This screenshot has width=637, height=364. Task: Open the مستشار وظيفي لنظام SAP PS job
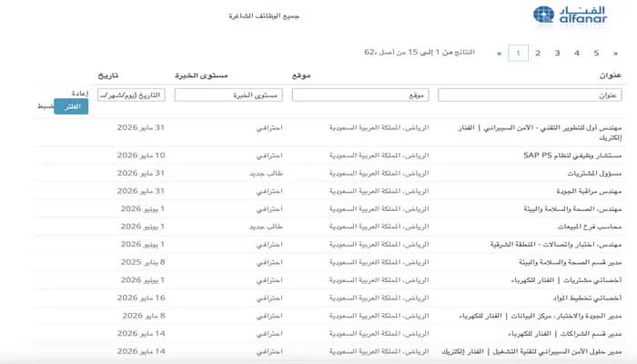click(x=572, y=156)
